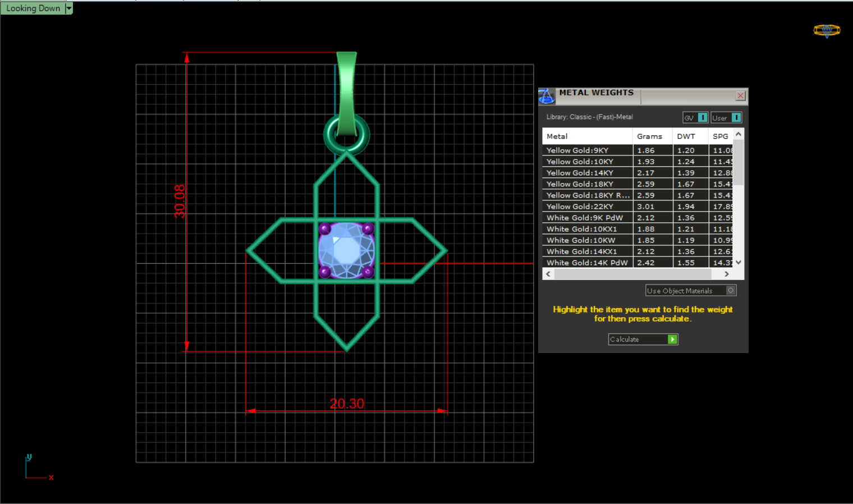The image size is (853, 504).
Task: Click the green Calculate play arrow
Action: [672, 340]
